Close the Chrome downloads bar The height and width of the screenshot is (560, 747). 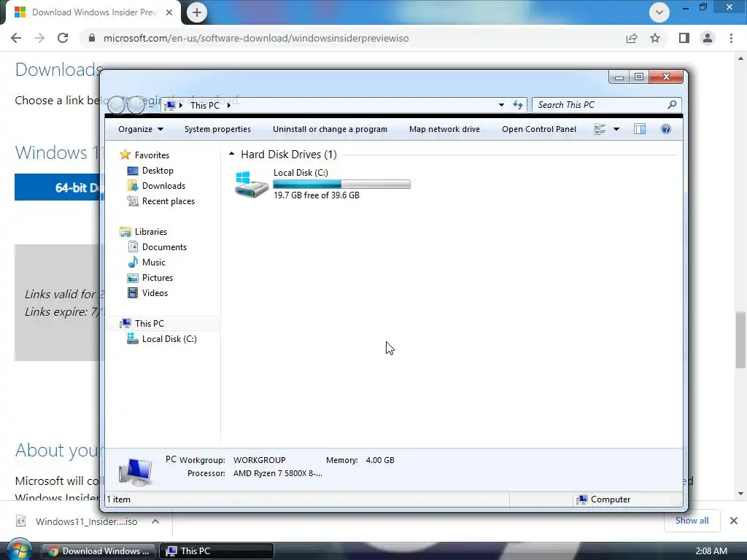[734, 521]
